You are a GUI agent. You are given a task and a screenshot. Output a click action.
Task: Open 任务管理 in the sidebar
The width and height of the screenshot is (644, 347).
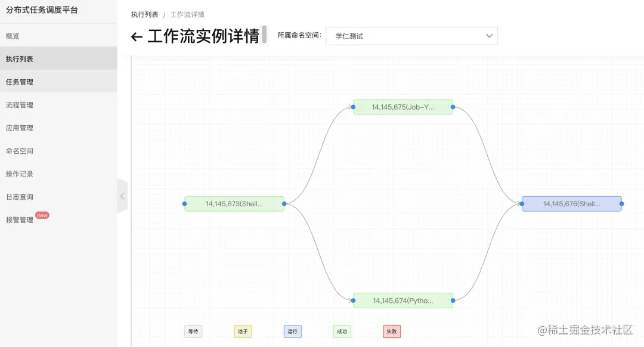(x=58, y=82)
